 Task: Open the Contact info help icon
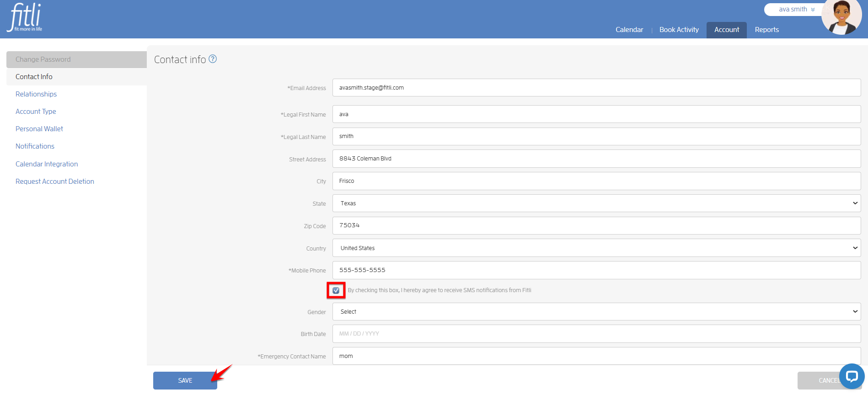(213, 59)
